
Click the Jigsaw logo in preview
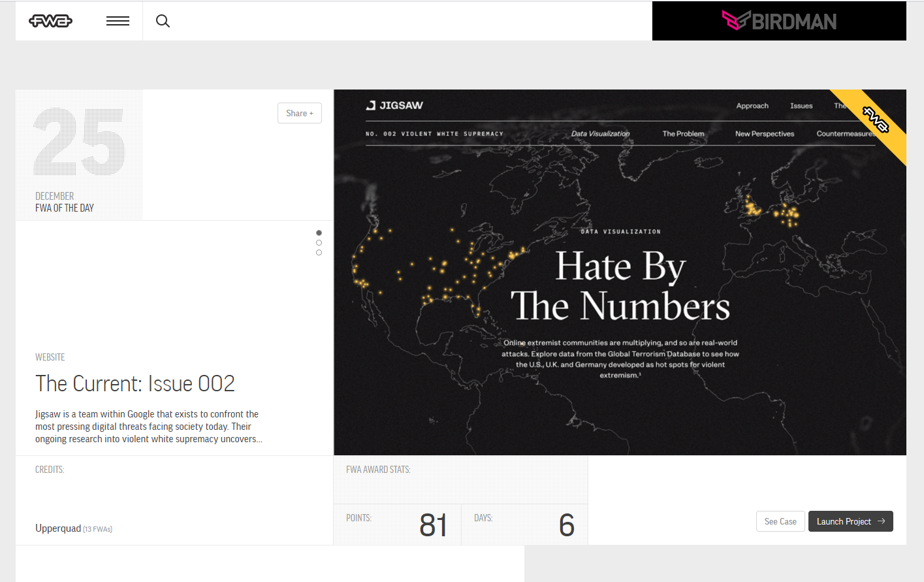[x=394, y=105]
